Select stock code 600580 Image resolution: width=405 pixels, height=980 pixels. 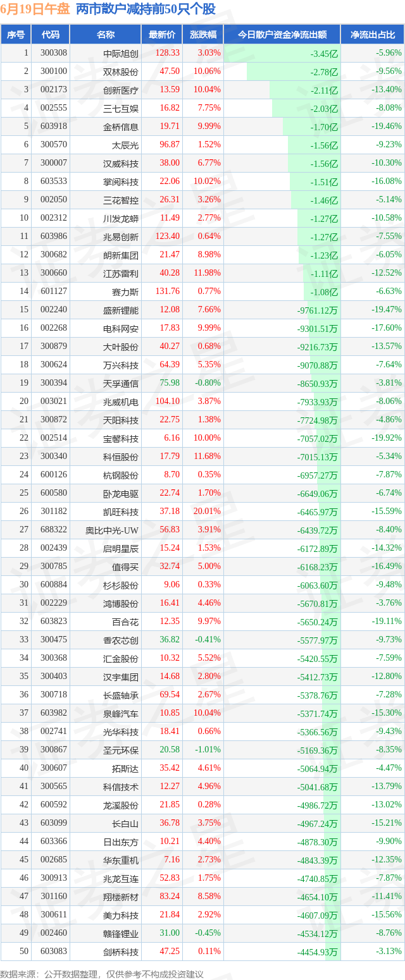tap(54, 493)
